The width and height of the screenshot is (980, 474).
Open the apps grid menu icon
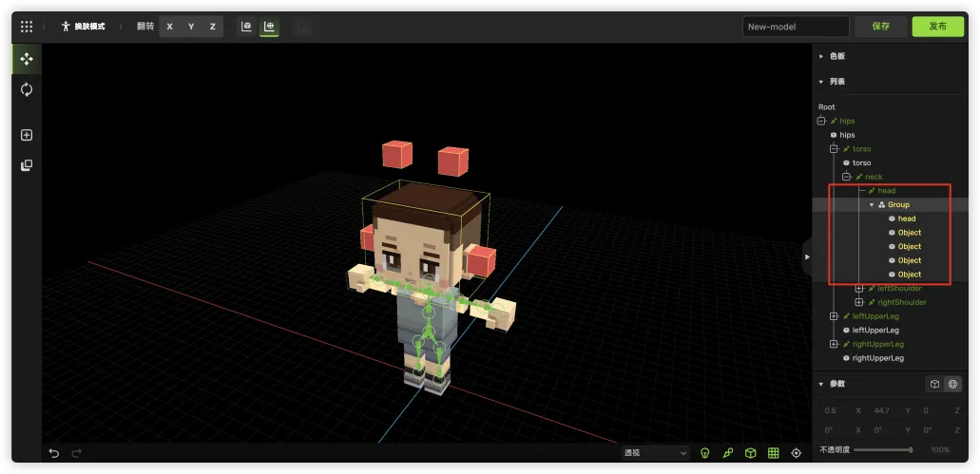(x=26, y=27)
